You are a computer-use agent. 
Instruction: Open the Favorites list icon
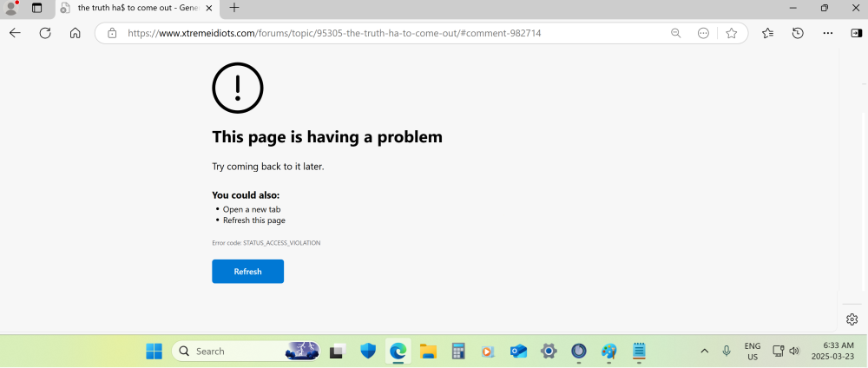(x=768, y=33)
